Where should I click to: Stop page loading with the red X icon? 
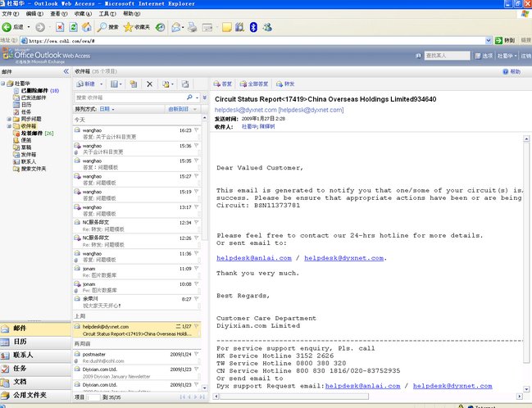60,27
